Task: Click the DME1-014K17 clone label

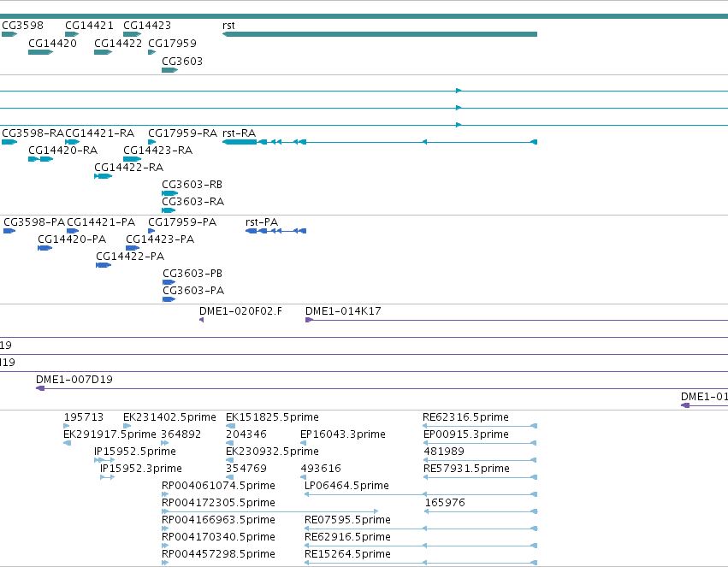Action: coord(343,312)
